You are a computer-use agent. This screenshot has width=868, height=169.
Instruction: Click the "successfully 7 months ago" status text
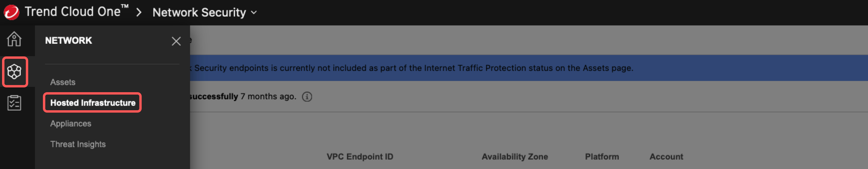[243, 96]
